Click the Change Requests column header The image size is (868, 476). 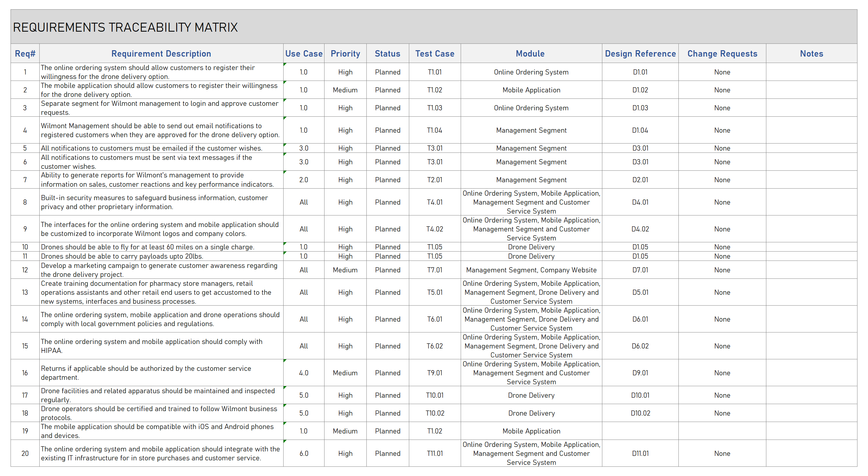click(722, 54)
